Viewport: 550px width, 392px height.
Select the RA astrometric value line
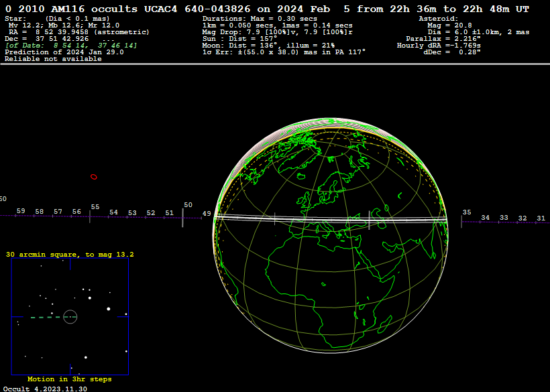(79, 32)
